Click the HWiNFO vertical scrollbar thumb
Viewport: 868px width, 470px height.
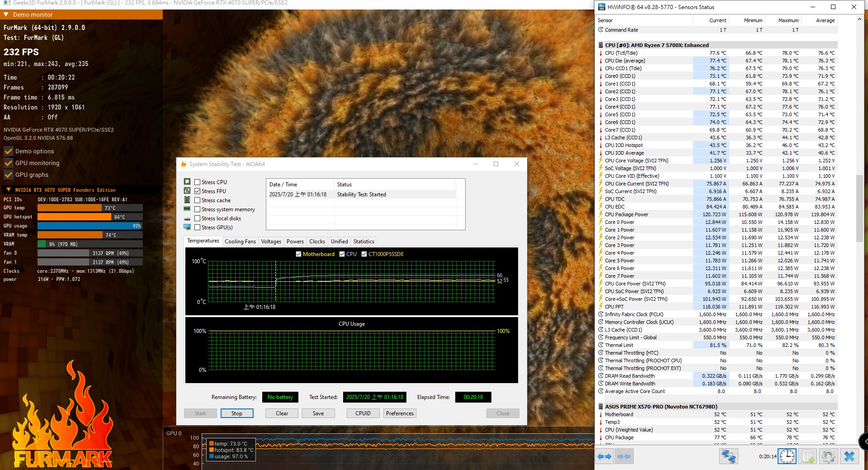point(859,208)
